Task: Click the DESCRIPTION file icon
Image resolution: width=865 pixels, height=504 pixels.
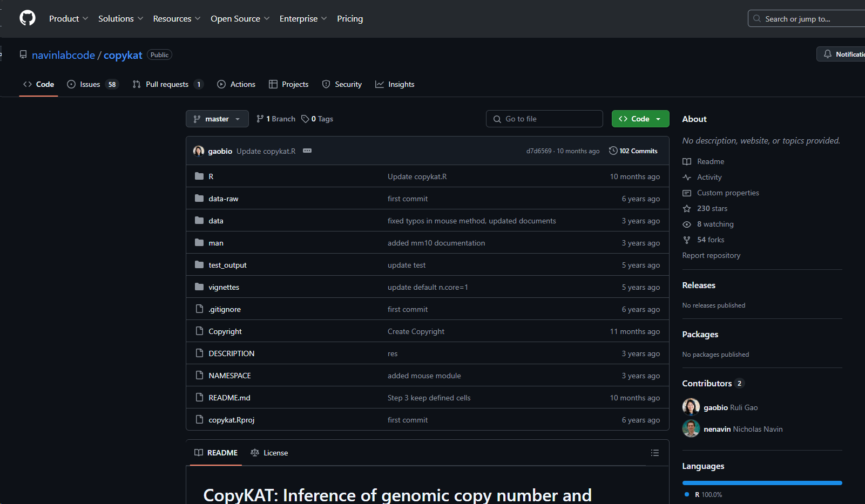Action: [199, 353]
